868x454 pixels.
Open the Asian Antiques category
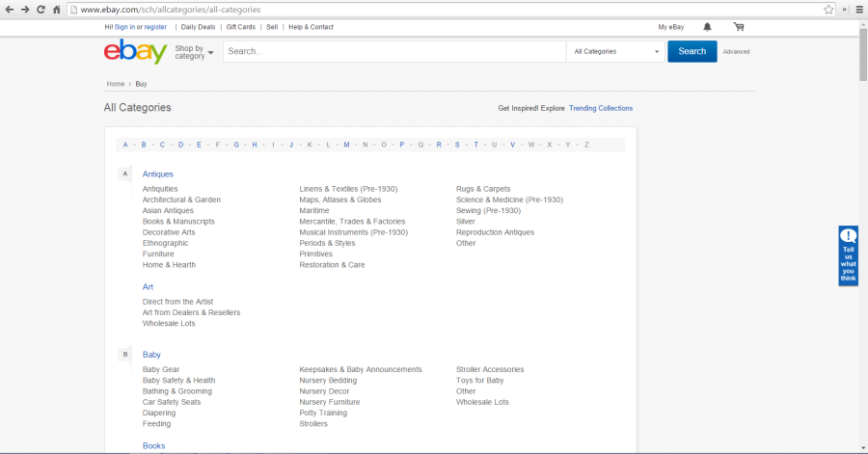[x=168, y=210]
